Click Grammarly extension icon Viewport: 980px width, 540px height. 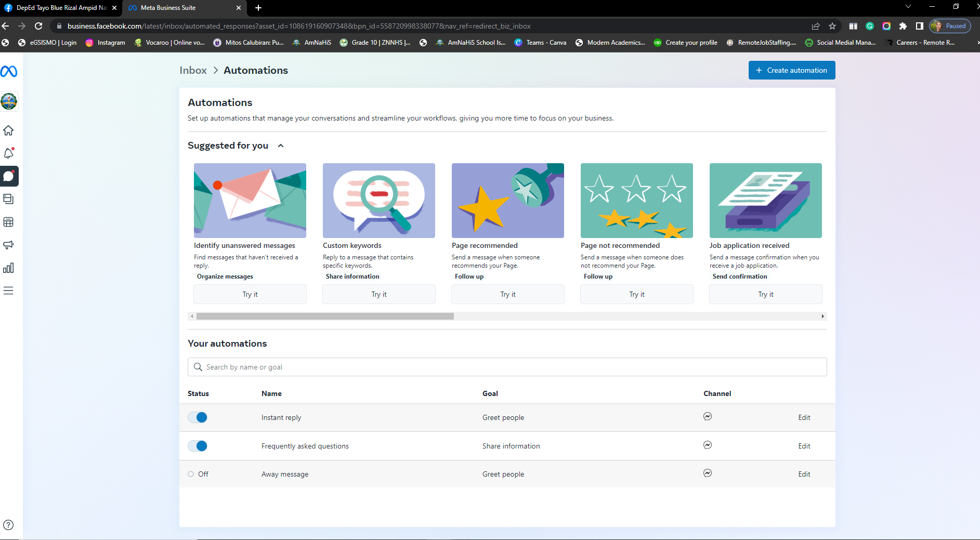870,26
